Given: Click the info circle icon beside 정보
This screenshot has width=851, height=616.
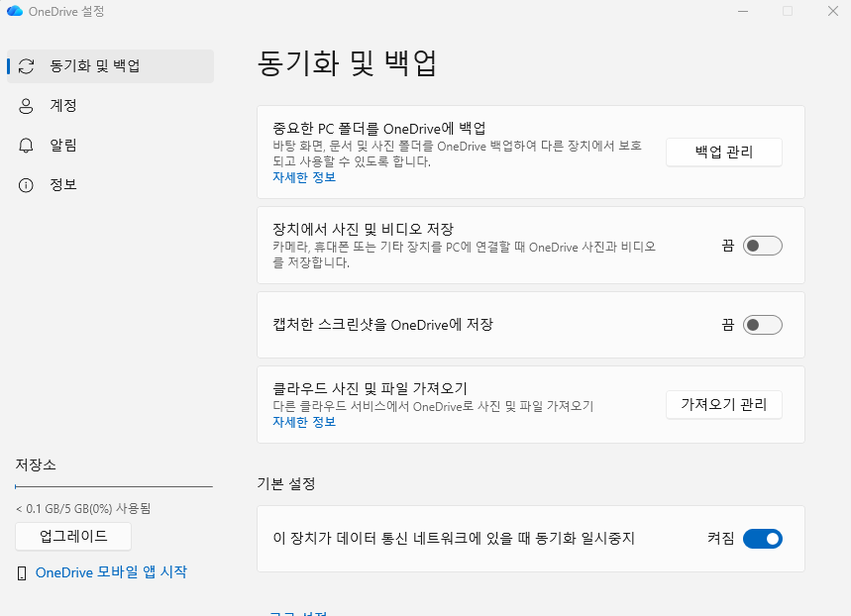Looking at the screenshot, I should [x=26, y=185].
